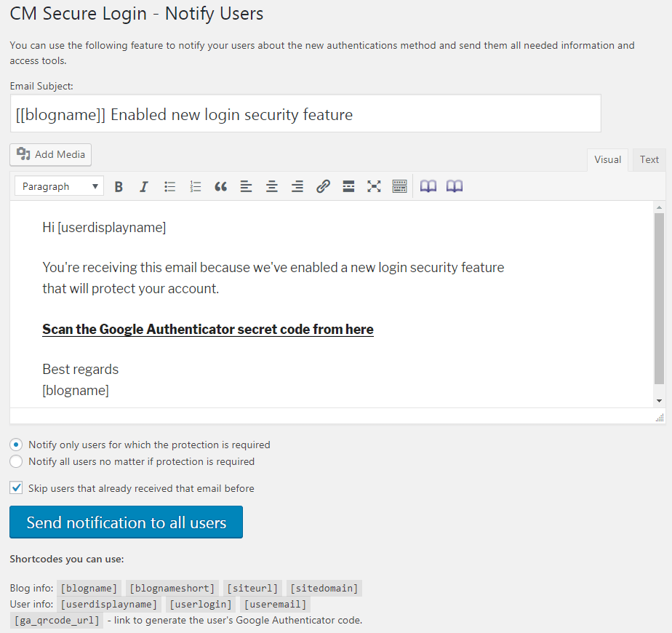Click the Add Media button
Screen dimensions: 672x633
pyautogui.click(x=51, y=154)
